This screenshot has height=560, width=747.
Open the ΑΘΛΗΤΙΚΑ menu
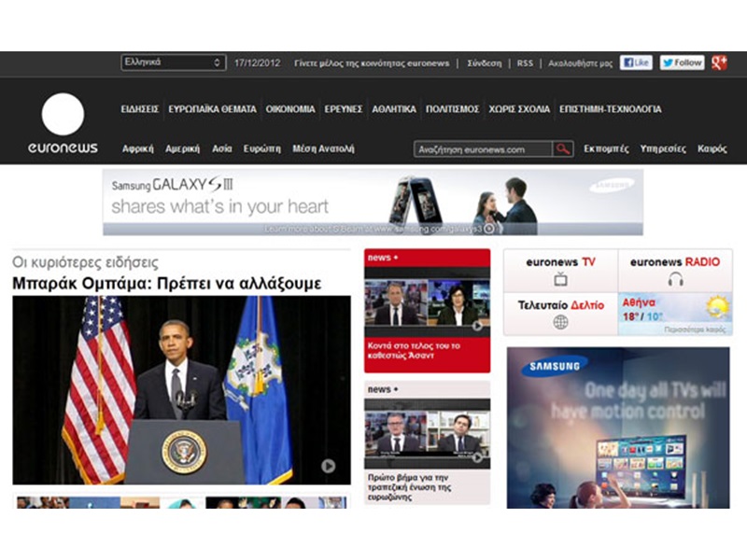coord(394,109)
